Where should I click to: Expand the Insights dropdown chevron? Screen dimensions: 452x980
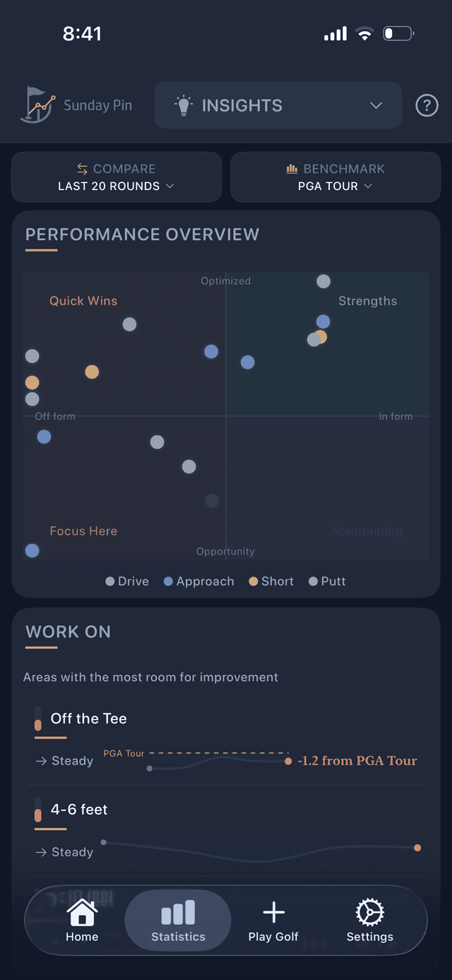tap(376, 106)
